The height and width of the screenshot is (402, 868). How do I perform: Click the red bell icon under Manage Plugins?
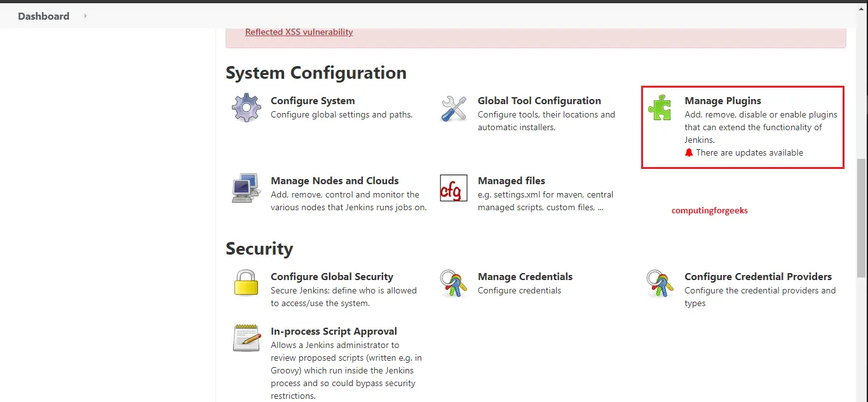tap(689, 152)
